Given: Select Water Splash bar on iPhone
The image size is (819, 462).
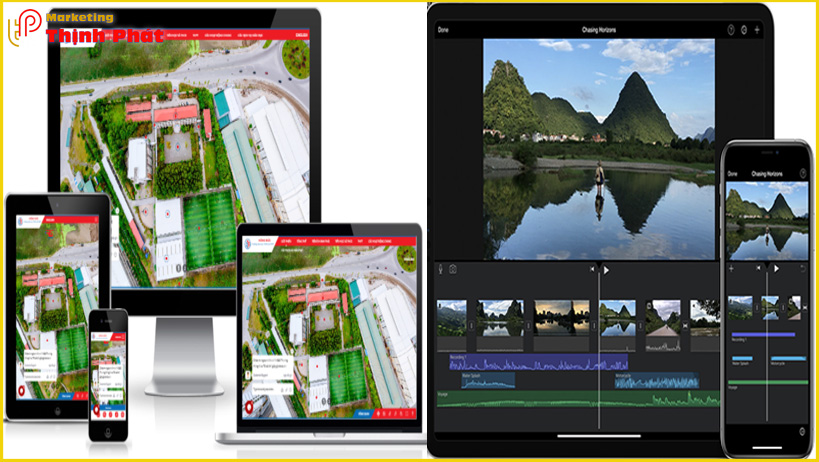Looking at the screenshot, I should (x=742, y=359).
